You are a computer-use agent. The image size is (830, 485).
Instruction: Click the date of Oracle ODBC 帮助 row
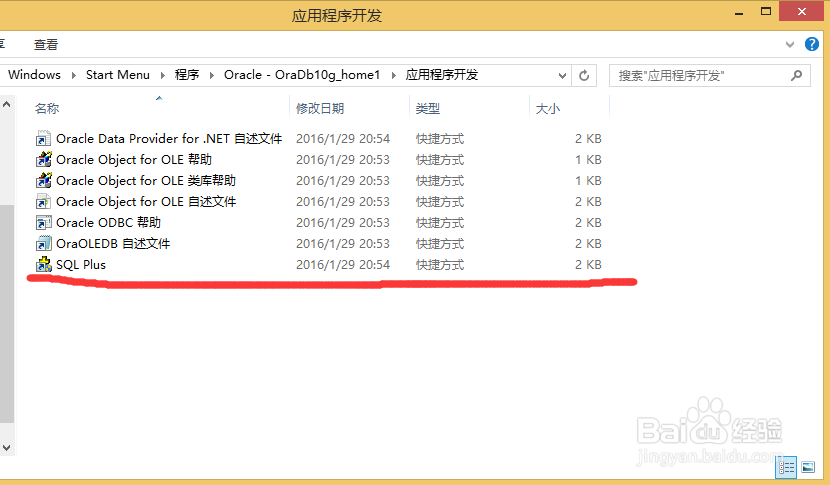click(x=343, y=222)
